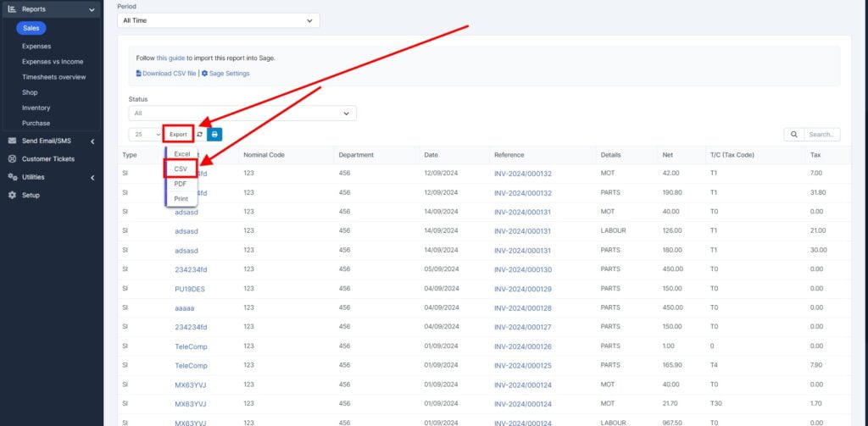Open invoice INV-2024/000129 link
This screenshot has width=868, height=426.
pyautogui.click(x=523, y=290)
